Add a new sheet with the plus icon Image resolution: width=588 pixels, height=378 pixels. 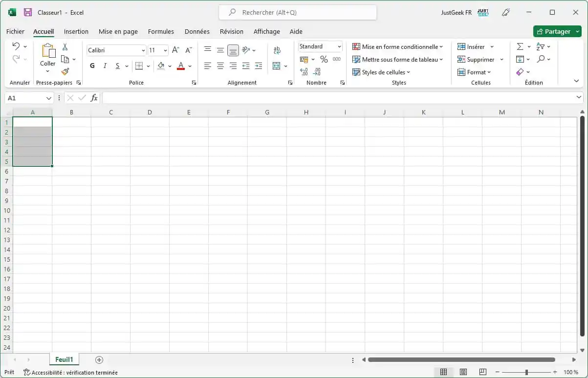click(99, 360)
